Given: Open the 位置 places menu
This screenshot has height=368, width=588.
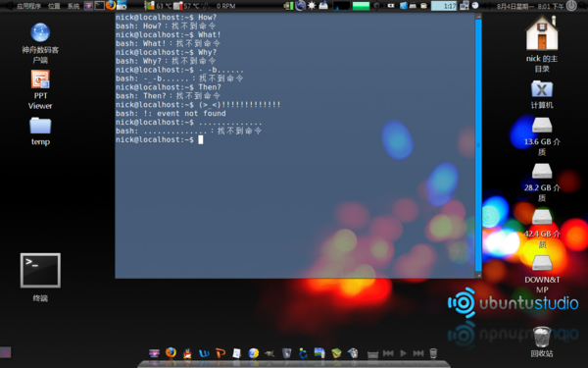Looking at the screenshot, I should pyautogui.click(x=54, y=6).
